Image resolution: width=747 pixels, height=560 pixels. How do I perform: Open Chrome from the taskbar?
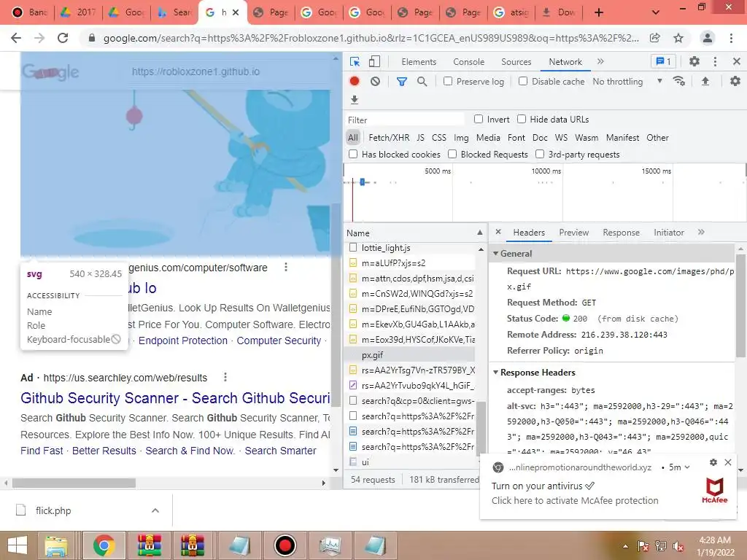[x=104, y=545]
